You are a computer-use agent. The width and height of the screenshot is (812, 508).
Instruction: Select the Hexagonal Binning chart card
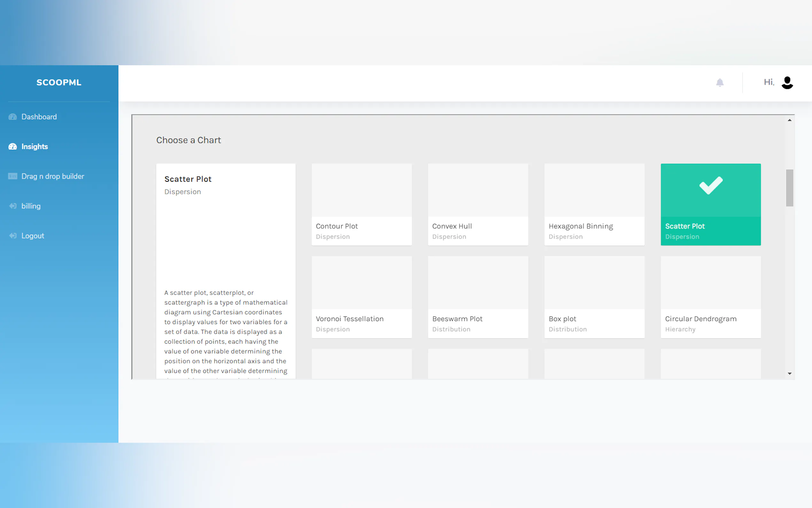point(594,204)
